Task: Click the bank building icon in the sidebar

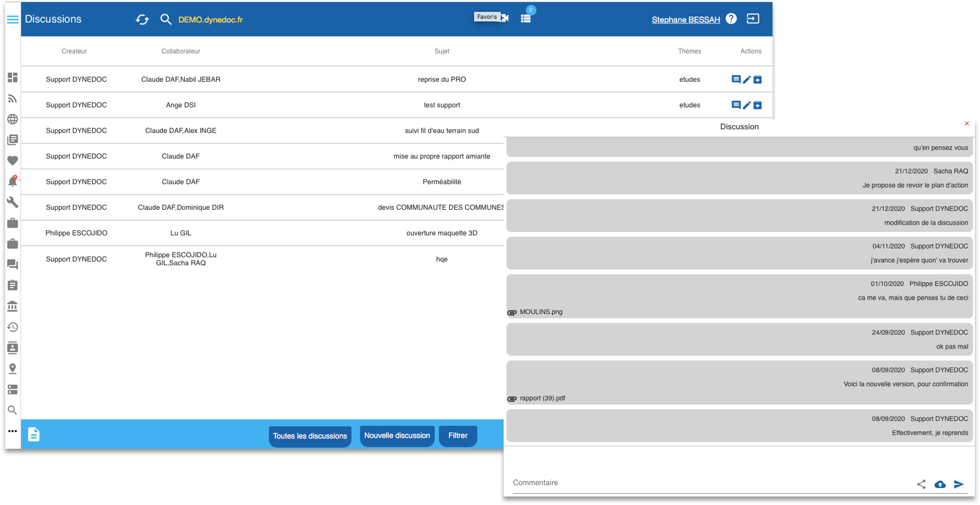Action: 13,306
